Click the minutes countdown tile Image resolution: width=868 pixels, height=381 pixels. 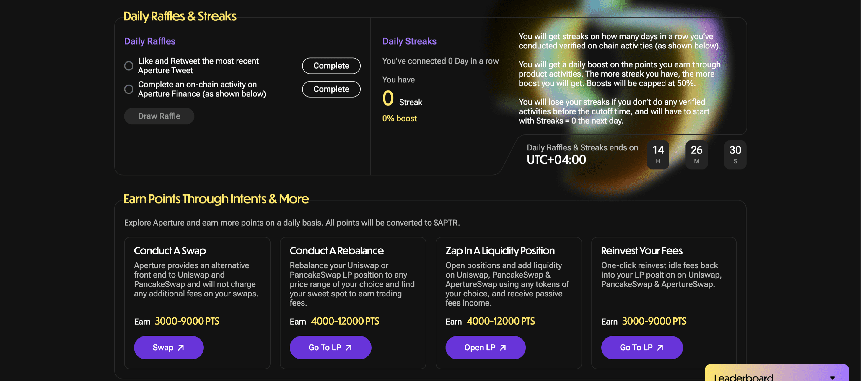[x=696, y=155]
